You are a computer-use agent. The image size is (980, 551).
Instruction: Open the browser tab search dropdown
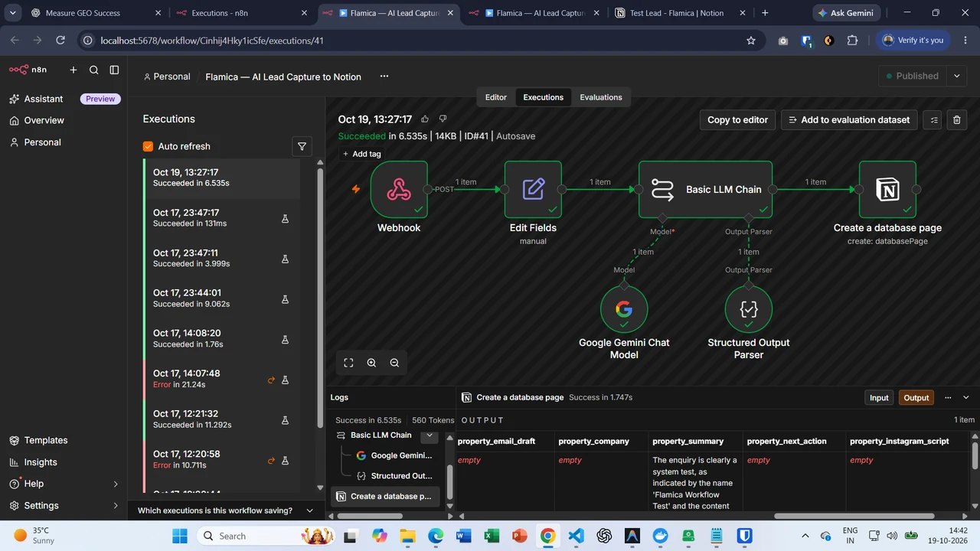pos(13,13)
